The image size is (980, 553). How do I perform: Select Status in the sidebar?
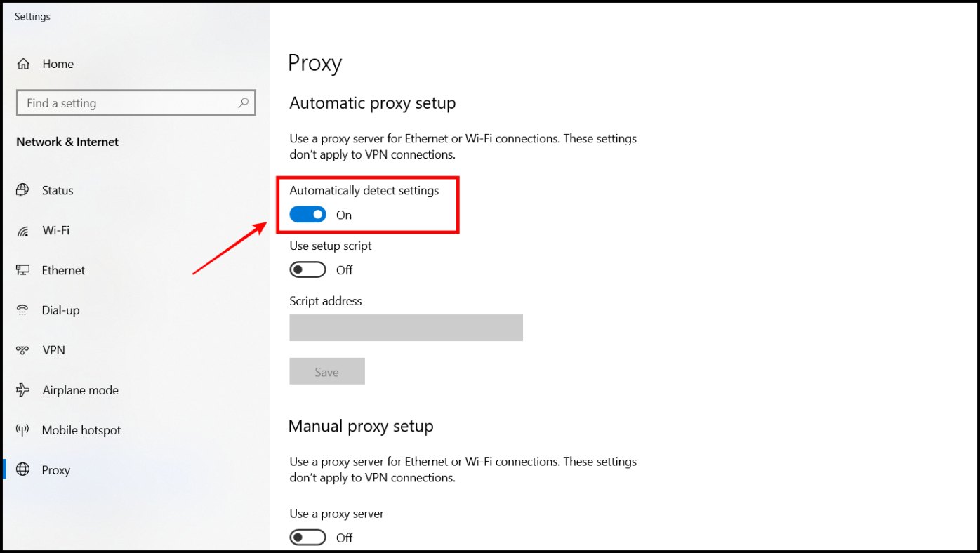(x=58, y=190)
